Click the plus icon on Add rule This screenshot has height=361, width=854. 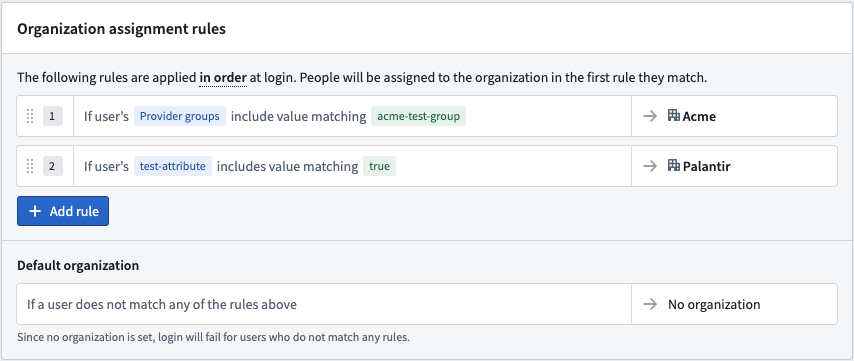[35, 211]
